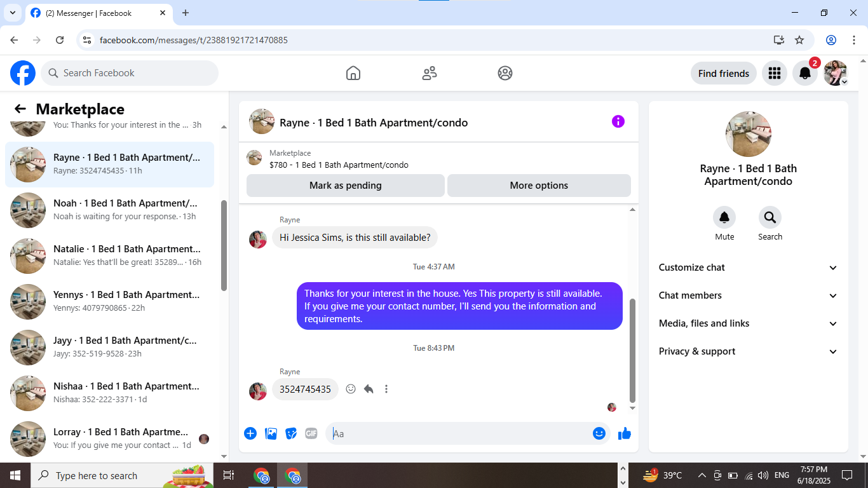The image size is (868, 488).
Task: Open the Windows Start menu
Action: pyautogui.click(x=15, y=475)
